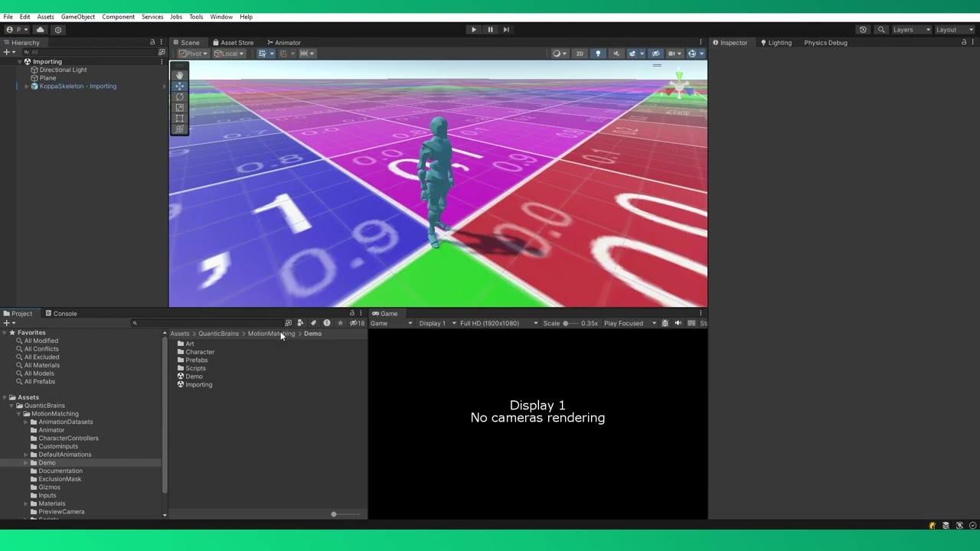Switch to the Console tab

(x=60, y=314)
